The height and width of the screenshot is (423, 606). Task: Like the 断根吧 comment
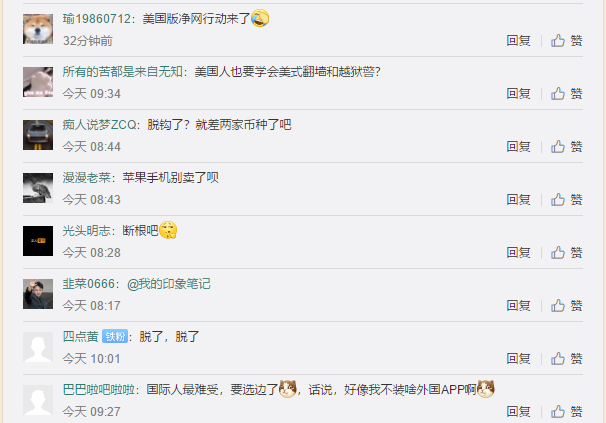point(566,252)
